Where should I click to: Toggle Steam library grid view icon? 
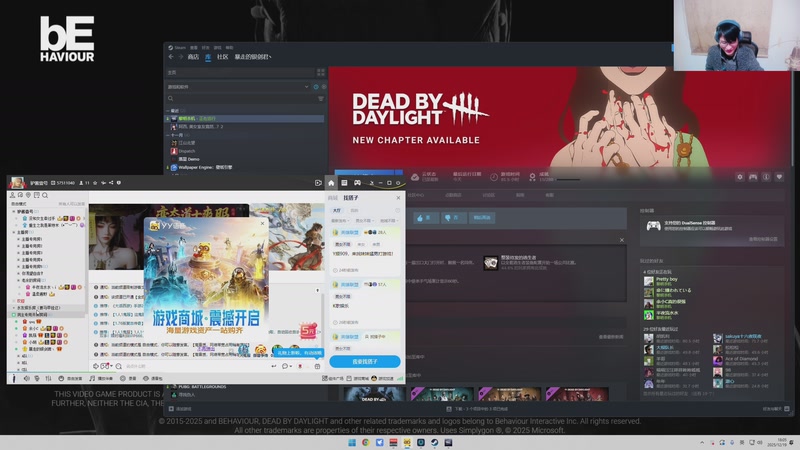tap(320, 72)
